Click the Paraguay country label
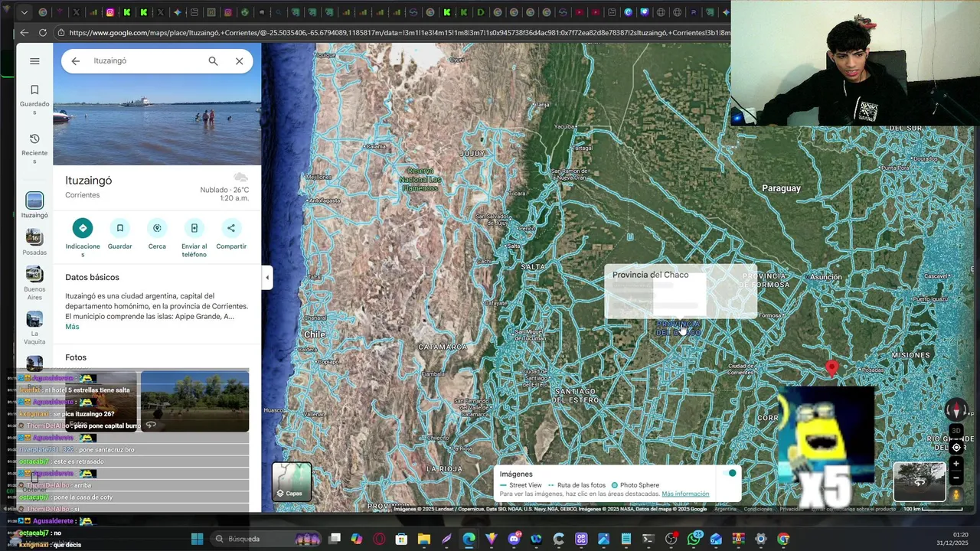This screenshot has width=980, height=551. 781,188
